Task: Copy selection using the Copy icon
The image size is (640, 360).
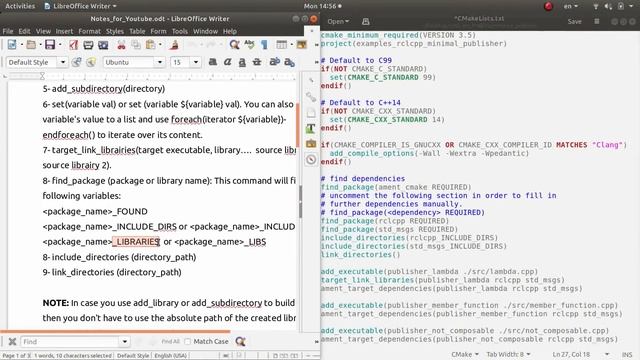Action: [136, 45]
